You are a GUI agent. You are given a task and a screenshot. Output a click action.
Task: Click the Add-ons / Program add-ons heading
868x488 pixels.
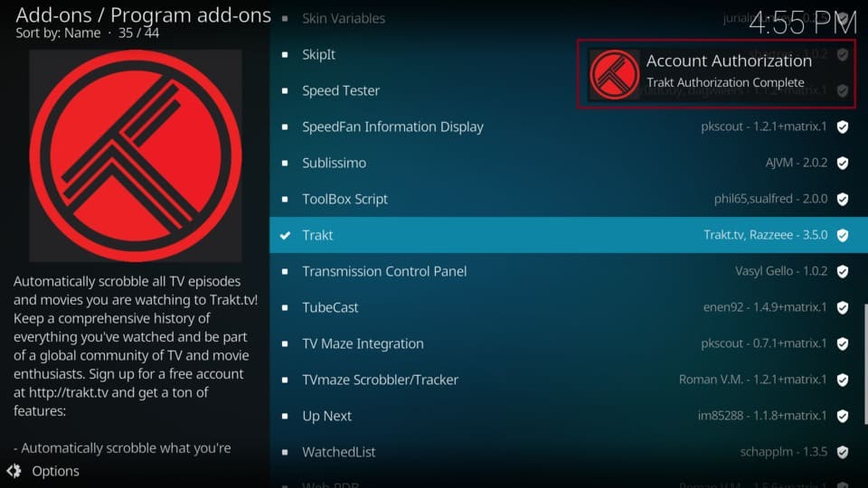144,15
